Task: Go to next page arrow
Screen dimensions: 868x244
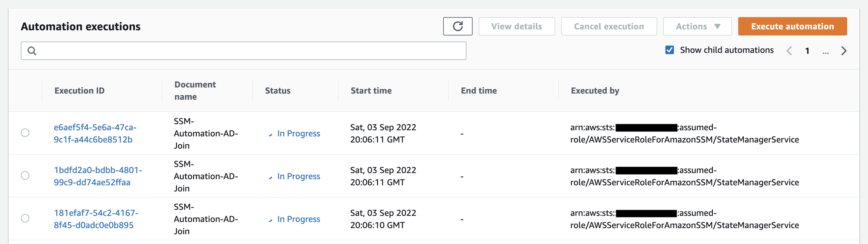Action: point(844,51)
